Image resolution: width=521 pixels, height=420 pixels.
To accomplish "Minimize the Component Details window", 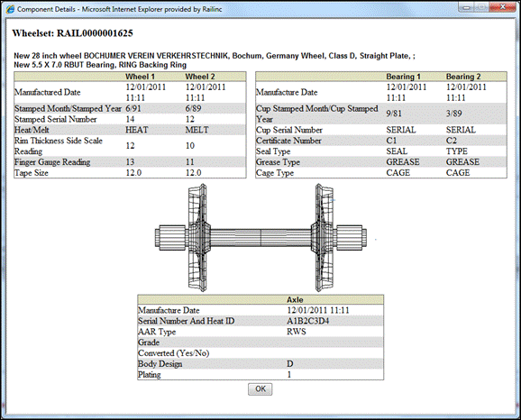I will tap(466, 7).
